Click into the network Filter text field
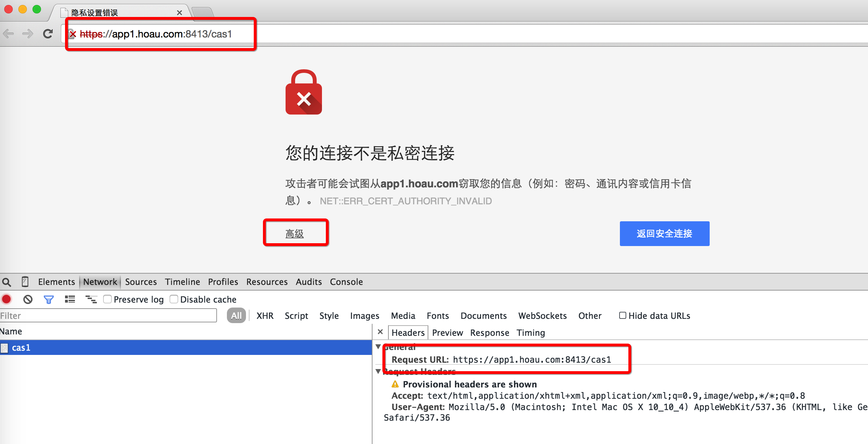Viewport: 868px width, 444px height. (108, 316)
